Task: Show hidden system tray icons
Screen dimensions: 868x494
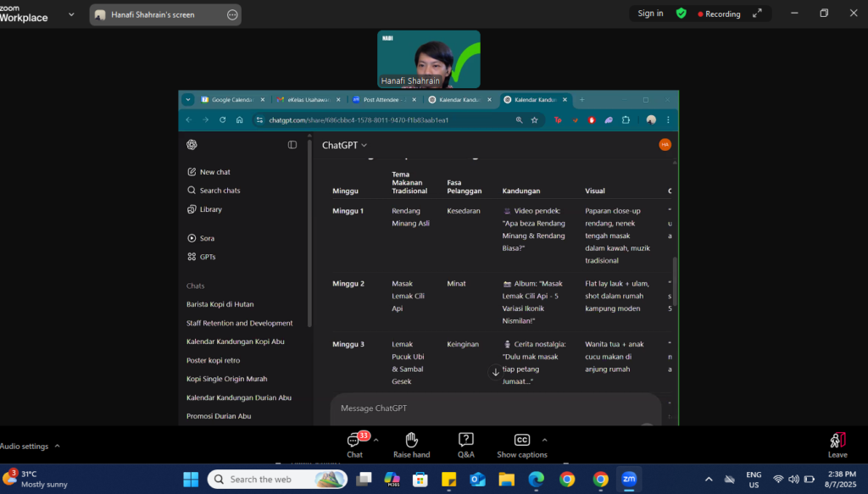Action: (x=709, y=479)
